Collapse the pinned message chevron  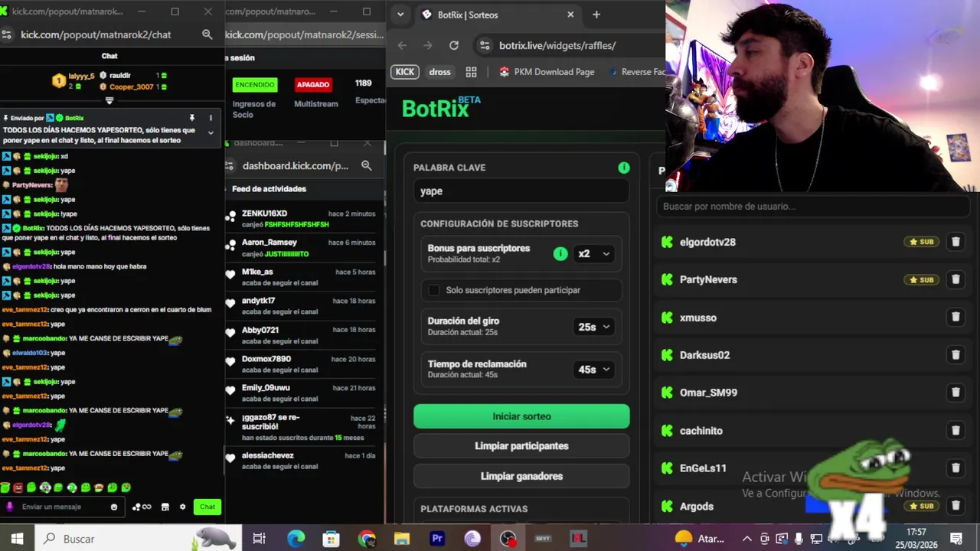coord(211,132)
